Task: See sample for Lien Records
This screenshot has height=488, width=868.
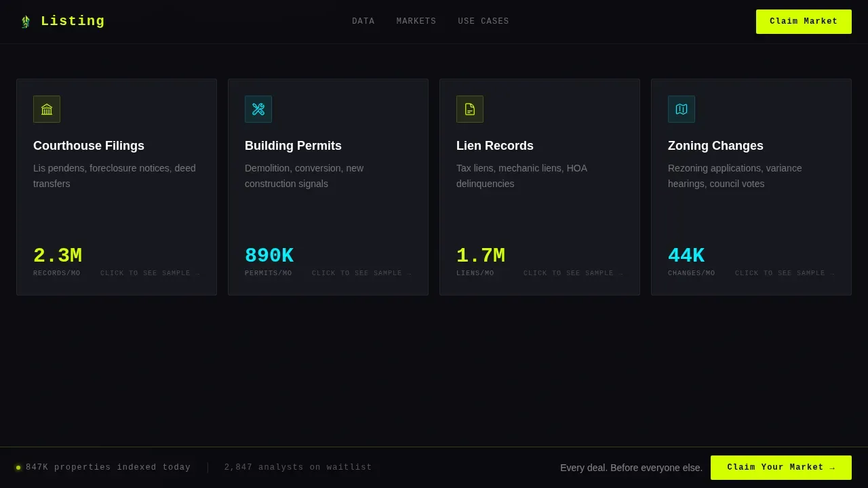Action: coord(574,274)
